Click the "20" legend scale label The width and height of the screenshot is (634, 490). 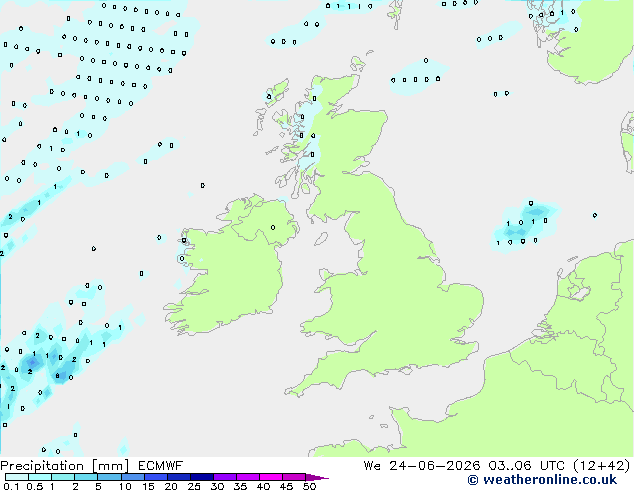pos(171,486)
